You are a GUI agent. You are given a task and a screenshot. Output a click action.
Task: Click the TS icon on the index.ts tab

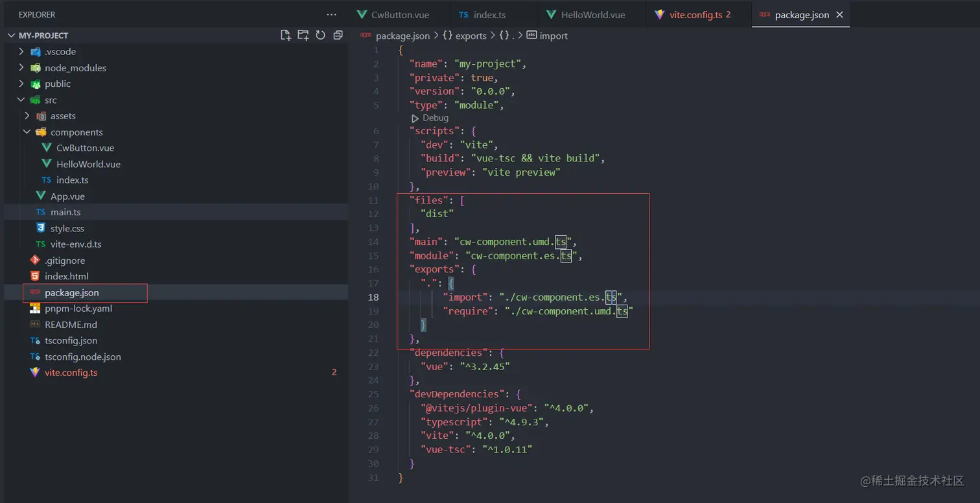tap(463, 14)
